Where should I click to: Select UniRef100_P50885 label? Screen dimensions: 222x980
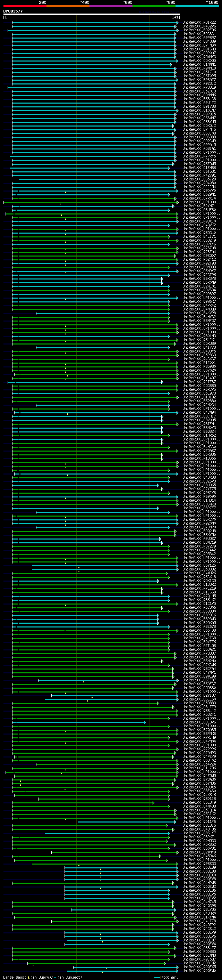coord(199,951)
